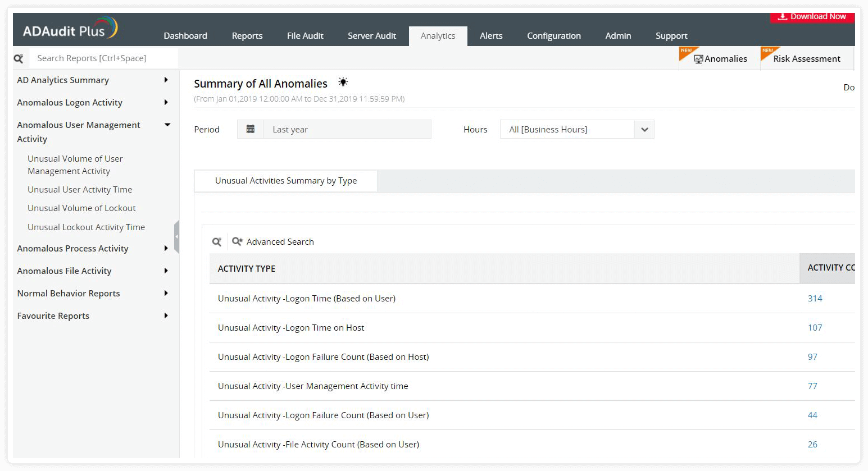Select 'Unusual Activity -Logon Failure Count (Based on Host)'

pyautogui.click(x=324, y=357)
